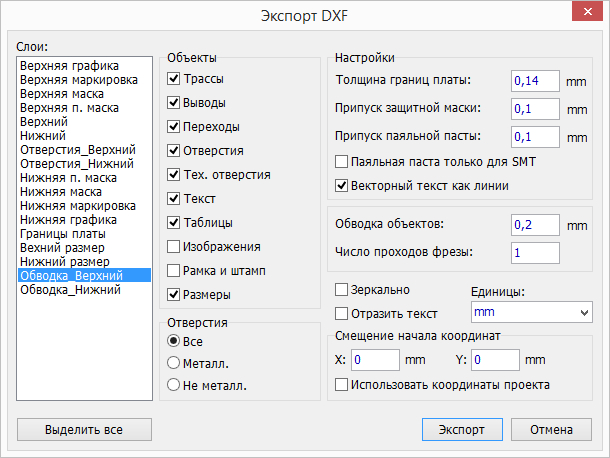Uncheck the Трассы checkbox
Screen dimensions: 610x458
tap(174, 78)
